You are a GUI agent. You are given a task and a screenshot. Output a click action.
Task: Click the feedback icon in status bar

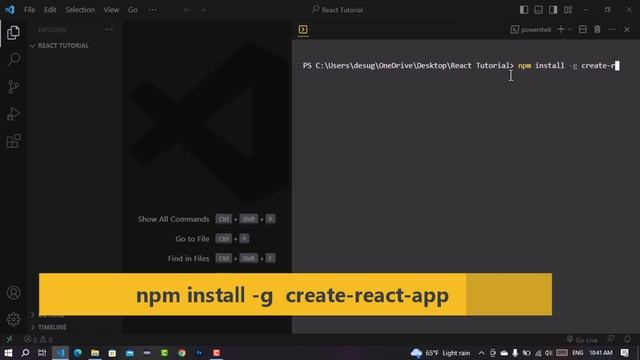[611, 339]
